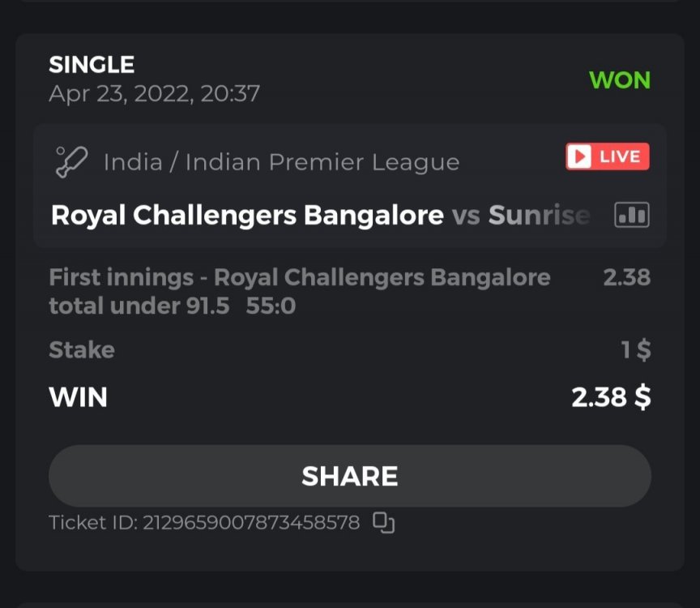
Task: Open Royal Challengers Bangalore vs Sunrisers match
Action: pos(321,216)
